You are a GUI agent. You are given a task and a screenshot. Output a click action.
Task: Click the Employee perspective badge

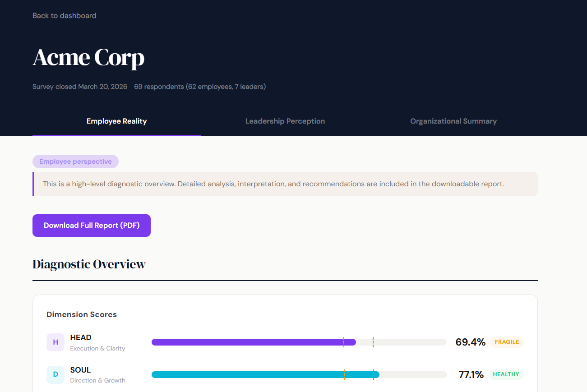tap(75, 161)
